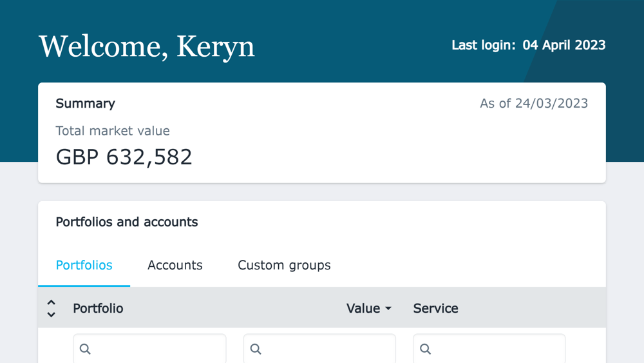
Task: Sort by the Service column header
Action: [x=436, y=308]
